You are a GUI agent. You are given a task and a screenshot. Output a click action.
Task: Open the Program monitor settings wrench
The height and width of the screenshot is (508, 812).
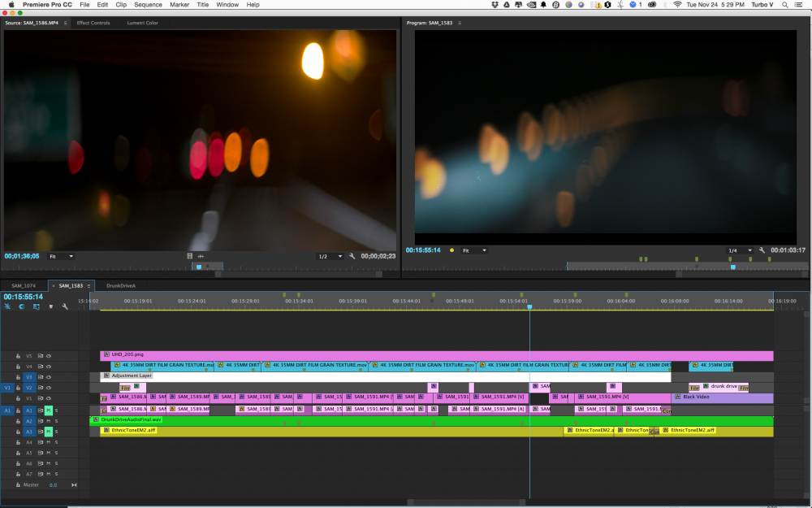coord(762,250)
